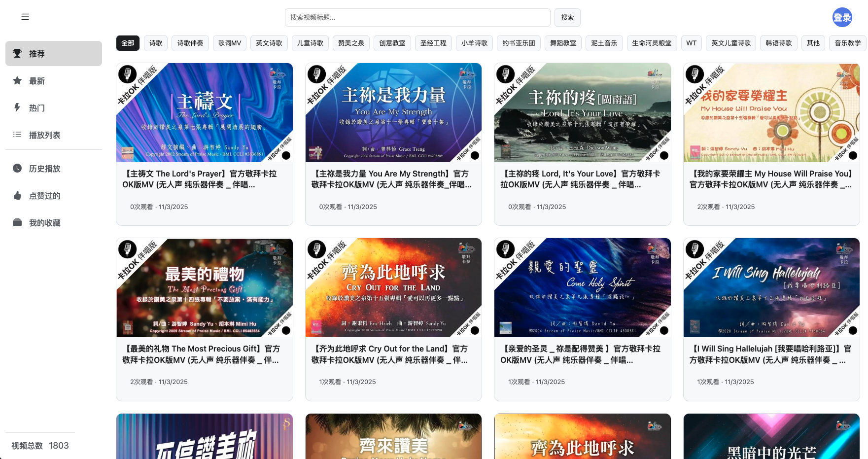Click the blue 登录 avatar button
868x459 pixels.
tap(842, 17)
